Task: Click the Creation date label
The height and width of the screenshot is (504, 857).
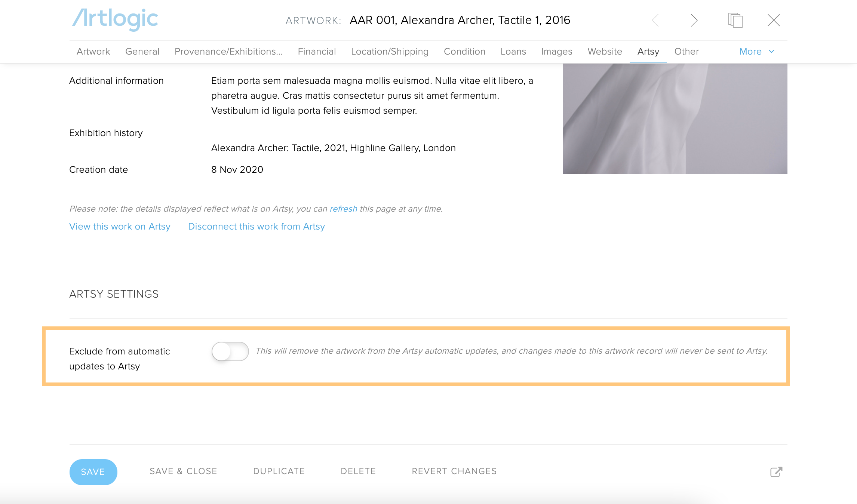Action: [98, 170]
